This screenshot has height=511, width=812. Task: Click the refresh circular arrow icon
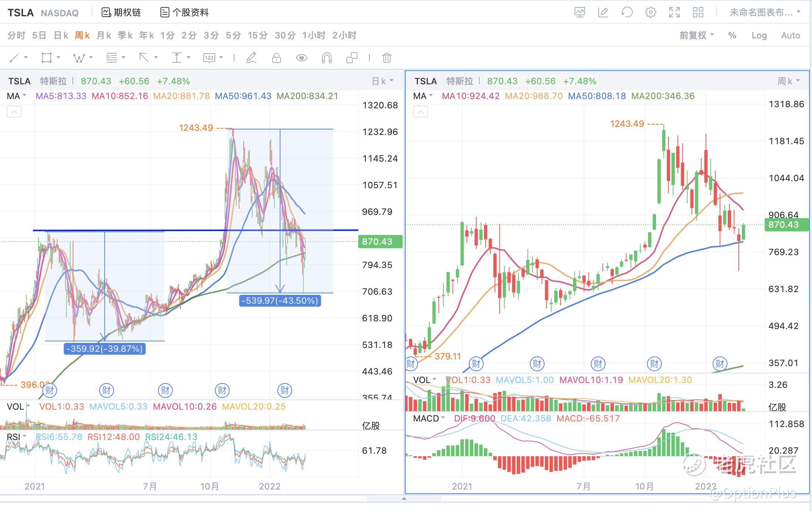(627, 12)
